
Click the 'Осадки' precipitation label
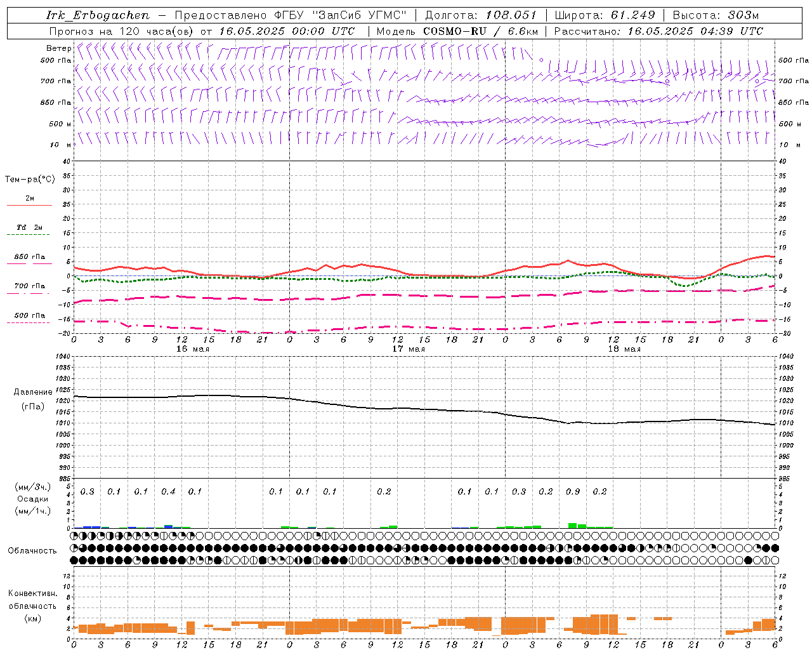33,499
